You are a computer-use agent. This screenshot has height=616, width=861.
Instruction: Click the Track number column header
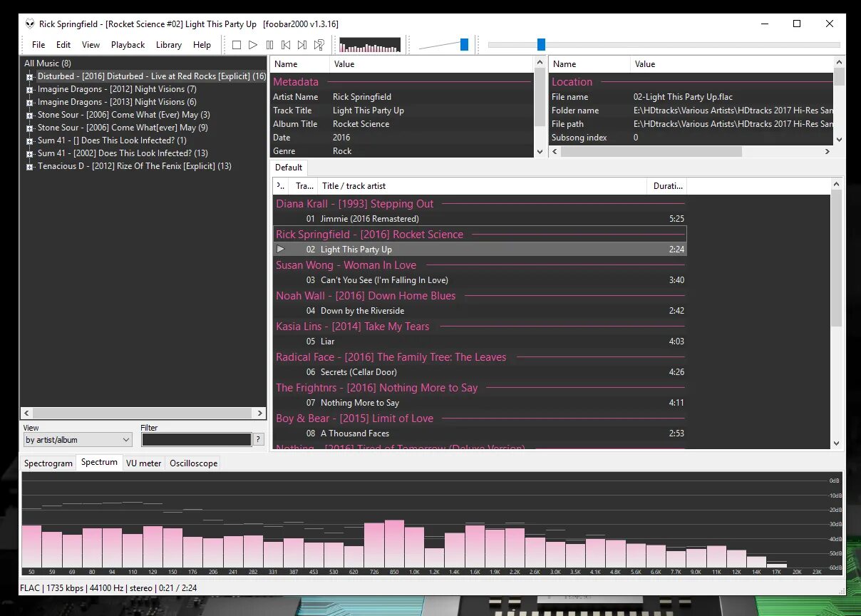tap(304, 186)
